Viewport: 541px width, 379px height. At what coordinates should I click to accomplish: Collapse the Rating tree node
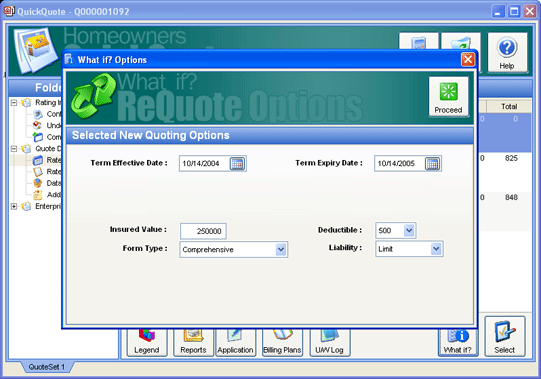coord(14,103)
